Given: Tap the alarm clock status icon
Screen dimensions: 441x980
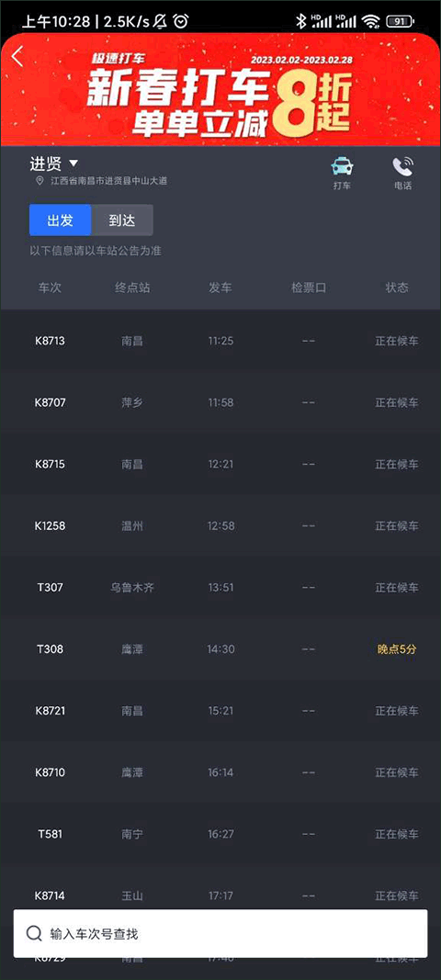Looking at the screenshot, I should click(x=181, y=22).
